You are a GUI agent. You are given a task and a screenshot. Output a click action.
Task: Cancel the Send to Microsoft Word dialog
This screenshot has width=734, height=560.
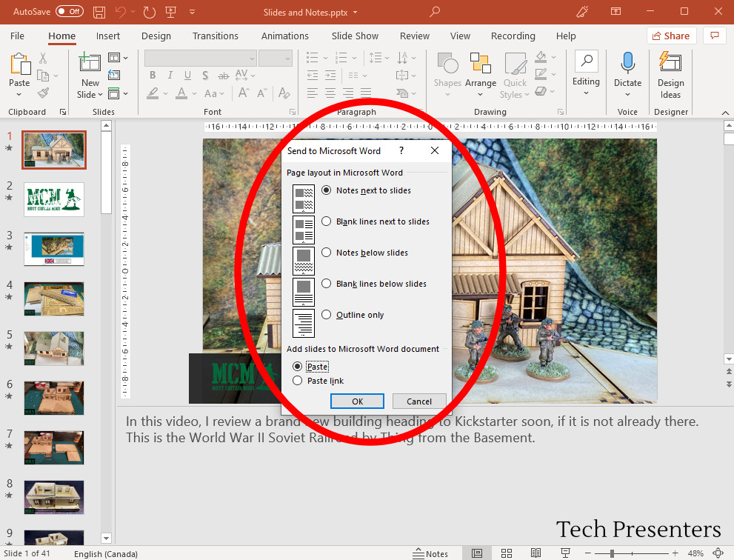tap(419, 401)
